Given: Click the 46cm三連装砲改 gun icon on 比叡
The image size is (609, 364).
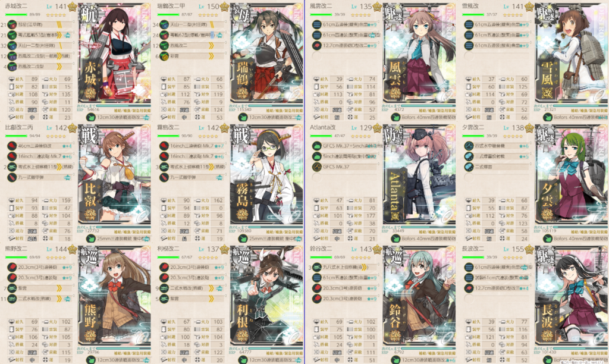Looking at the screenshot, I should 12,146.
